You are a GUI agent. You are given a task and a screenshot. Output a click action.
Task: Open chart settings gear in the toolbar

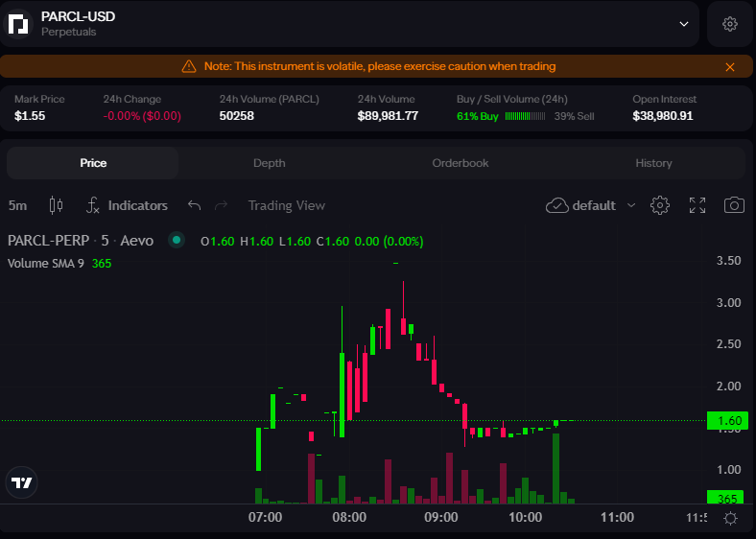point(659,205)
